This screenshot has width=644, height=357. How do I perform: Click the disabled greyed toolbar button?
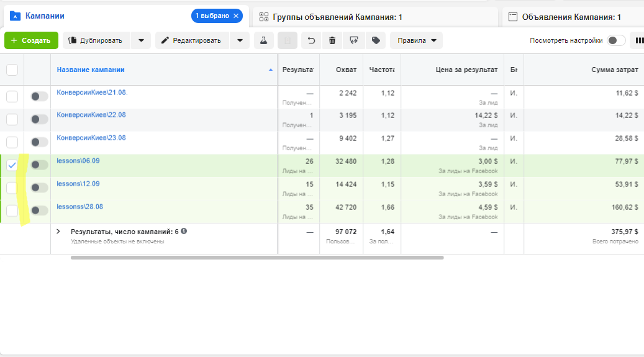[x=288, y=40]
